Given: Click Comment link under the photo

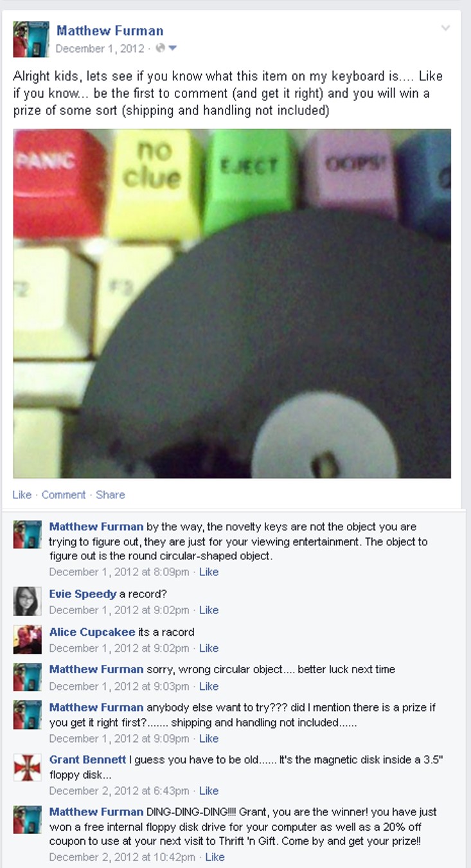Looking at the screenshot, I should pos(64,494).
